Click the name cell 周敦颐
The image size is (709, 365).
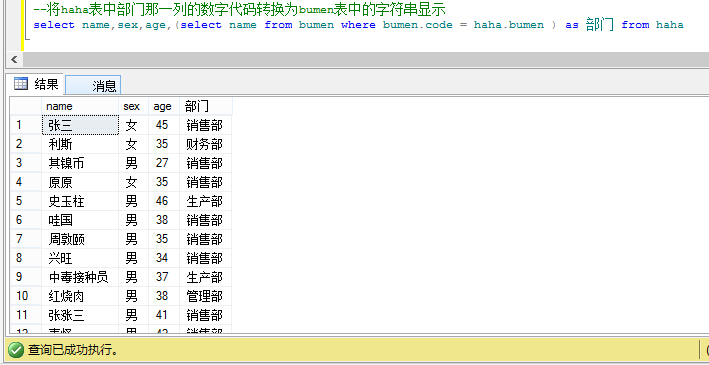(80, 239)
